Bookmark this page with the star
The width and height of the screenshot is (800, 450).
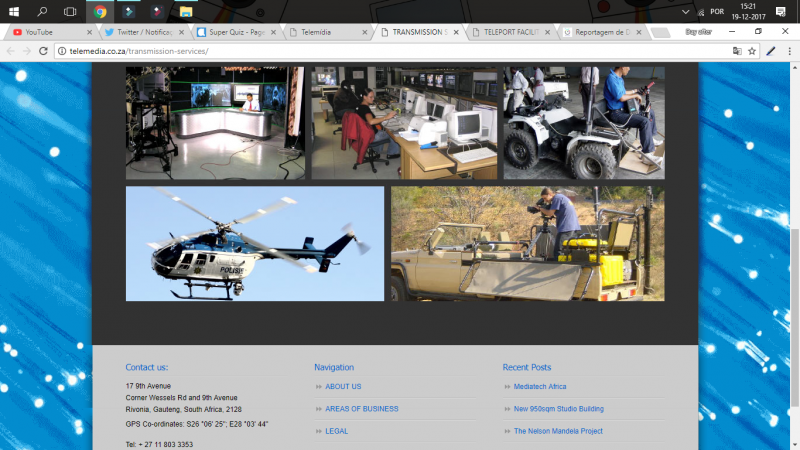(x=752, y=51)
